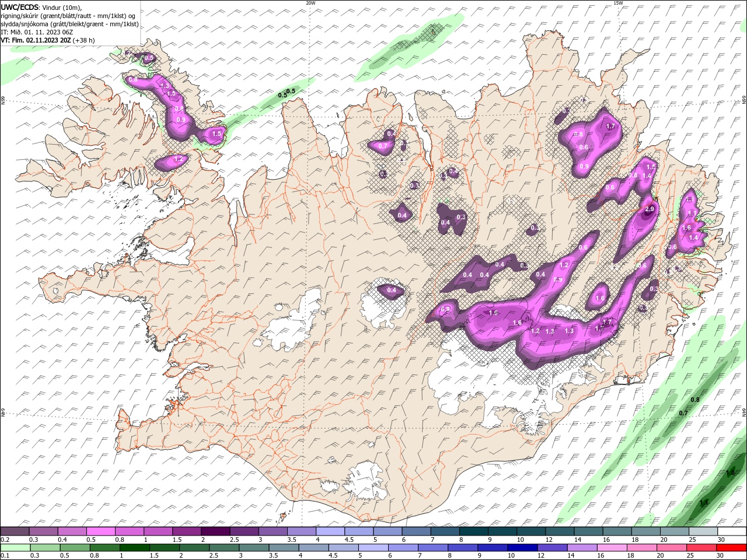Click the 2.9 snowfall value in the east
The height and width of the screenshot is (560, 747).
pos(649,209)
